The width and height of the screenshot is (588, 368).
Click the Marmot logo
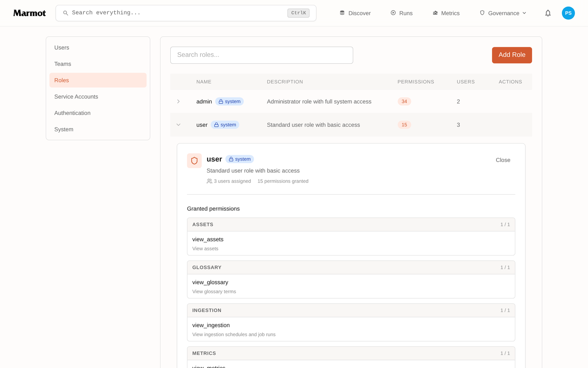point(29,13)
